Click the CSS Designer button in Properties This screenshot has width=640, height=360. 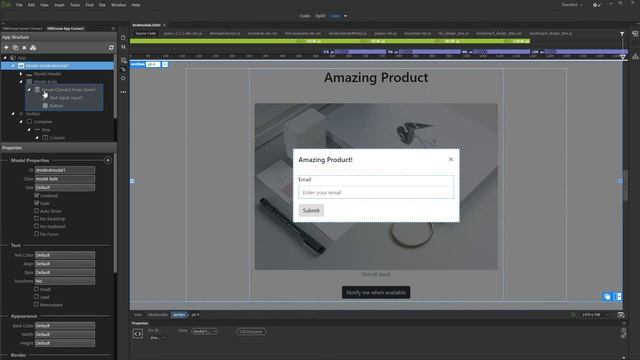(251, 332)
